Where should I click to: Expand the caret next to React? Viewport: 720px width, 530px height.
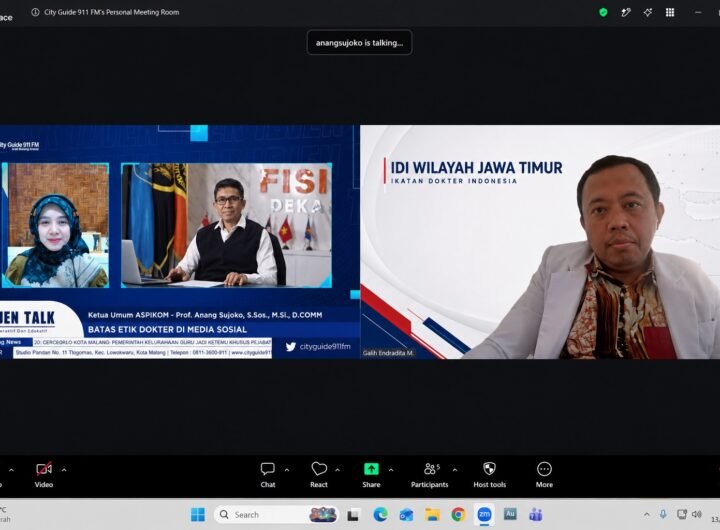click(338, 470)
